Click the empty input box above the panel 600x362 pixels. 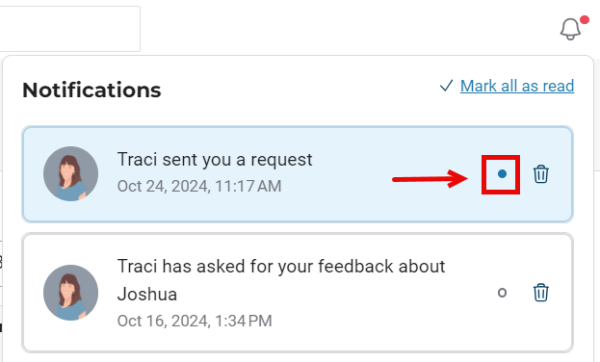click(x=70, y=29)
